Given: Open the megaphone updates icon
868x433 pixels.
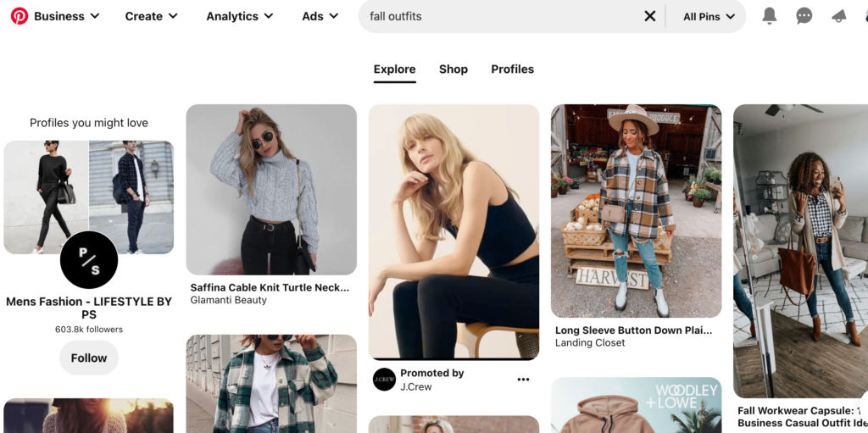Looking at the screenshot, I should click(839, 16).
